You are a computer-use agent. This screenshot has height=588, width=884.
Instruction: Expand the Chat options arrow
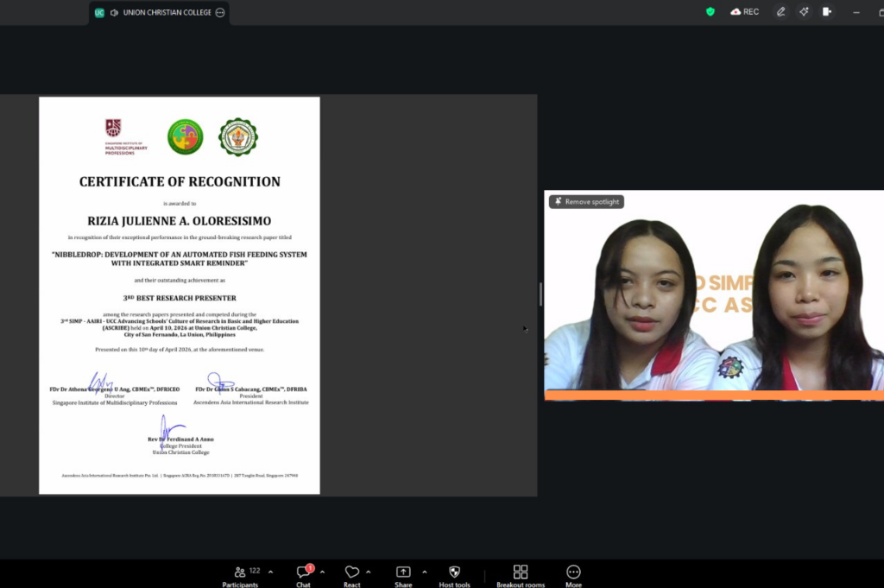point(322,572)
